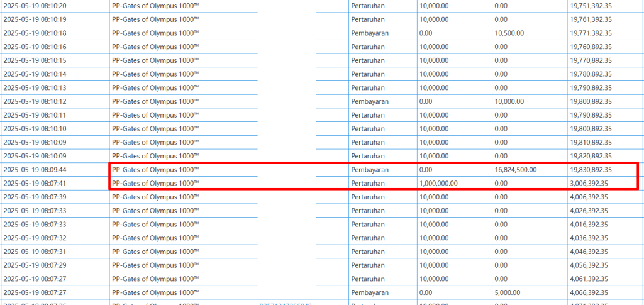The height and width of the screenshot is (305, 644).
Task: Click Pertaruhan in the 08:10:20 row
Action: 368,6
